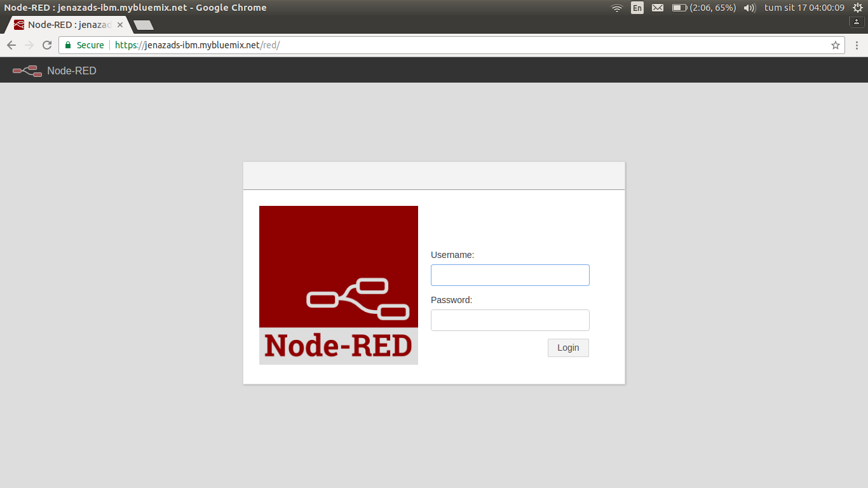This screenshot has height=488, width=868.
Task: Focus the Username input field
Action: 510,275
